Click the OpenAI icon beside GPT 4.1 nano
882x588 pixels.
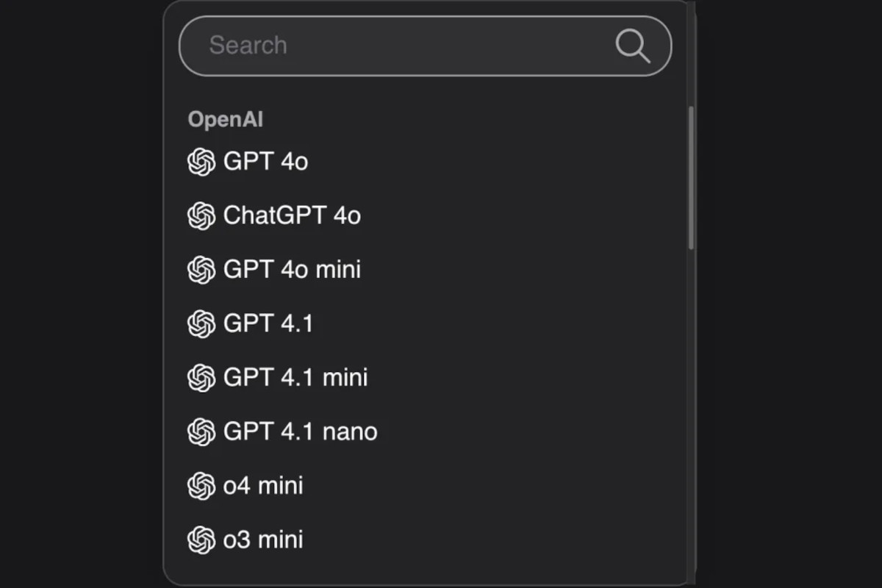201,431
